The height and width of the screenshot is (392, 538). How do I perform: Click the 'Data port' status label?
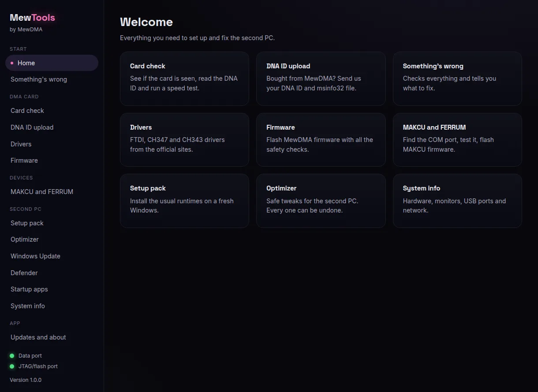pyautogui.click(x=30, y=356)
